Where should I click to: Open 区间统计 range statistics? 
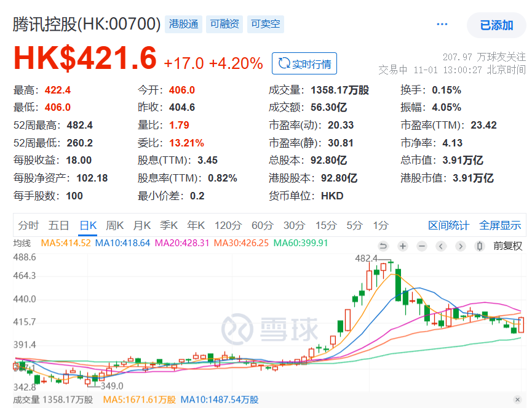[x=448, y=225]
